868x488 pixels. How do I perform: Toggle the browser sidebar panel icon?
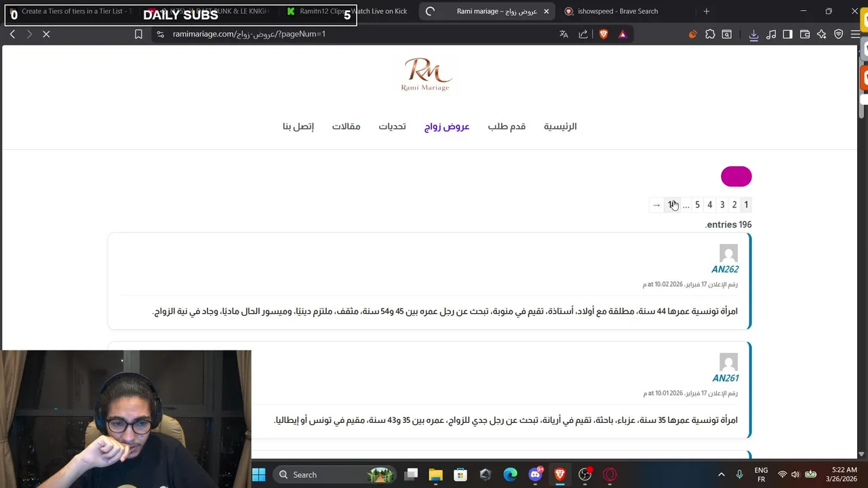(x=787, y=34)
